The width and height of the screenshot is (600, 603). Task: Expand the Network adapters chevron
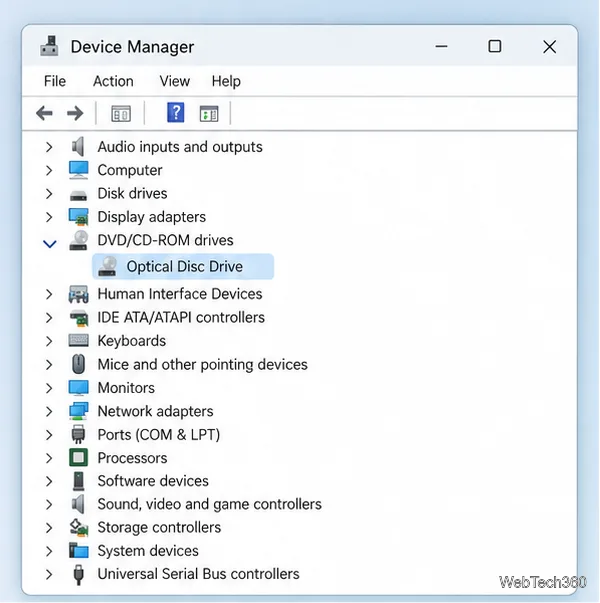click(49, 411)
